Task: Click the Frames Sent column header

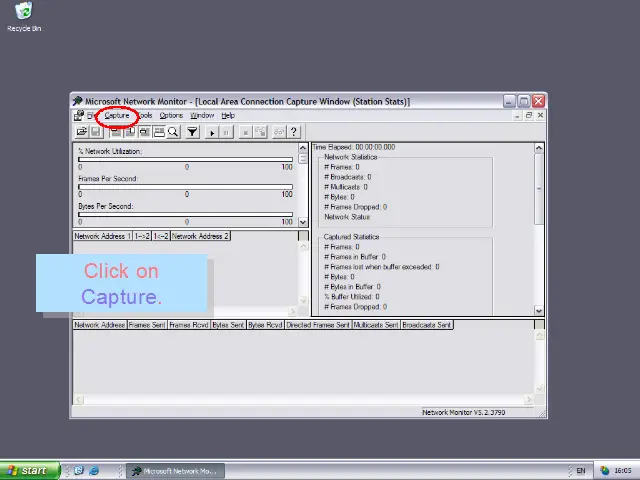Action: click(147, 325)
